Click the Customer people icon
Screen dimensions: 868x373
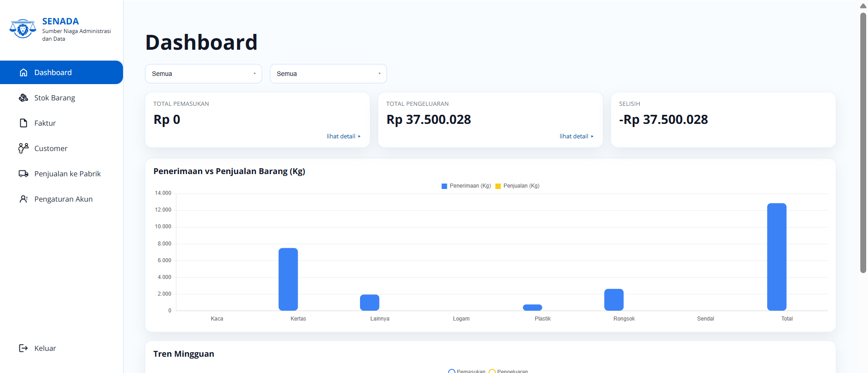tap(24, 148)
